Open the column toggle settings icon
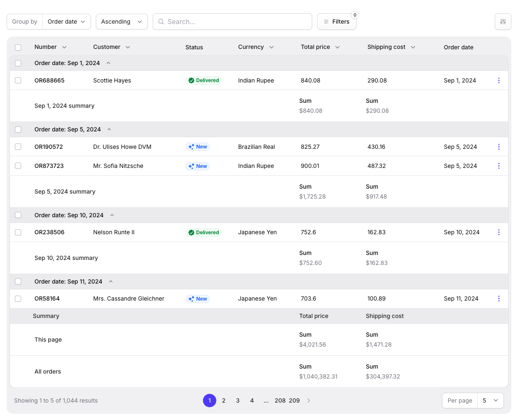 point(503,22)
